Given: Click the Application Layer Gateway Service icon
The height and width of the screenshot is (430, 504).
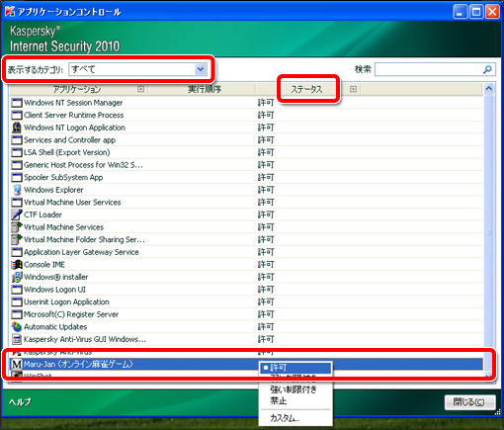Looking at the screenshot, I should point(17,252).
